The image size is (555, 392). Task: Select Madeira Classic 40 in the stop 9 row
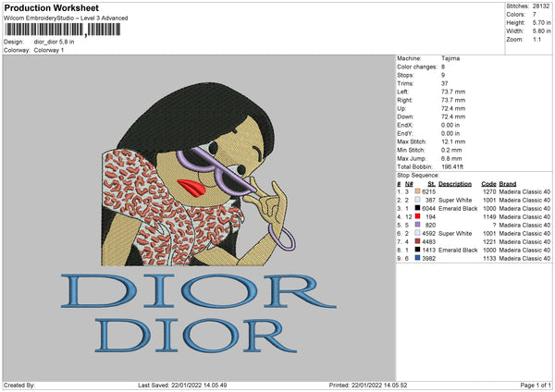[524, 259]
